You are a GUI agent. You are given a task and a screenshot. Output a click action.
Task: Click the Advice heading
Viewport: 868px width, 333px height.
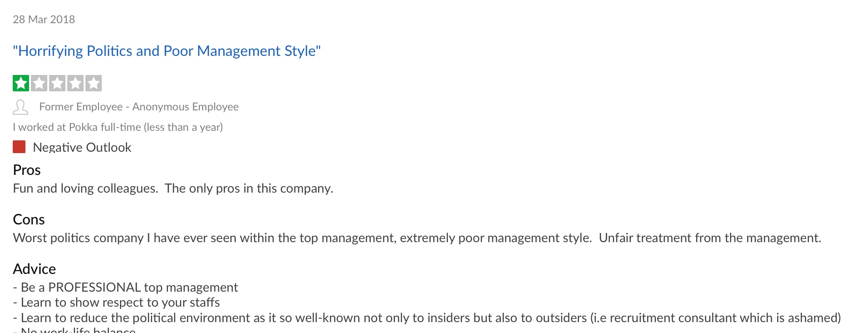click(35, 269)
